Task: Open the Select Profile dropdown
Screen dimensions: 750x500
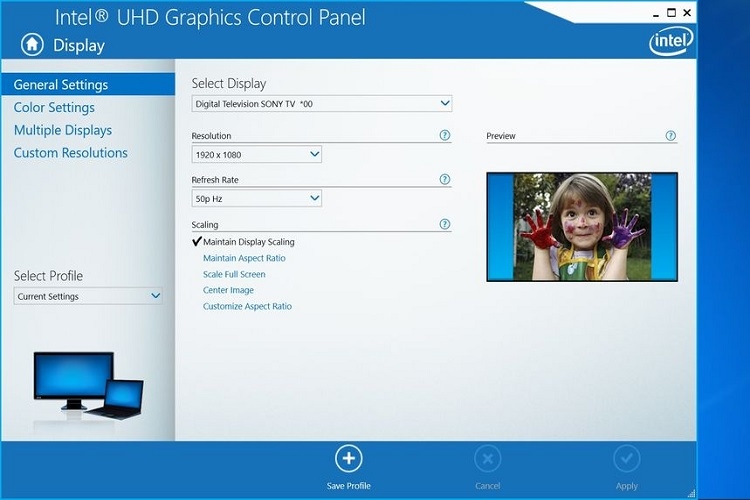Action: [x=88, y=296]
